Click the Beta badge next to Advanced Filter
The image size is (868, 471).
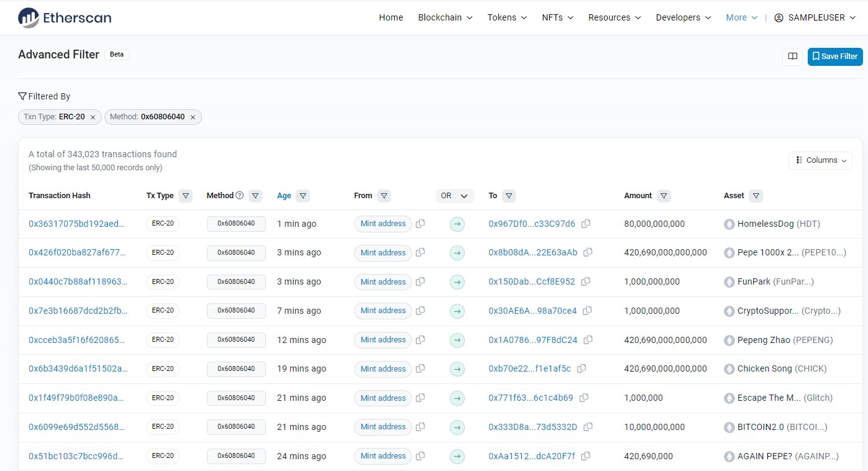pos(116,54)
